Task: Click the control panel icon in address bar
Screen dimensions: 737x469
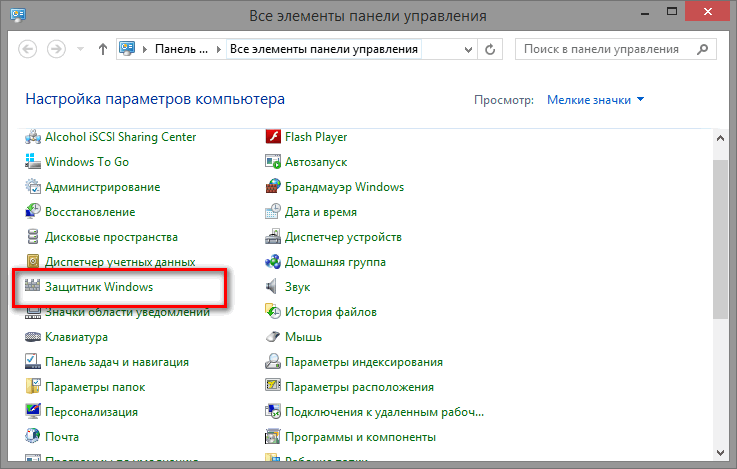Action: click(x=127, y=48)
